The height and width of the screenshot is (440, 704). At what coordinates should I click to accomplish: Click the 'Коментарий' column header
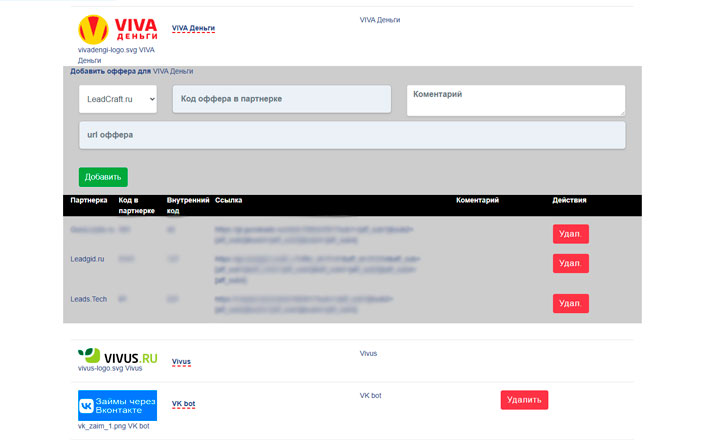477,200
